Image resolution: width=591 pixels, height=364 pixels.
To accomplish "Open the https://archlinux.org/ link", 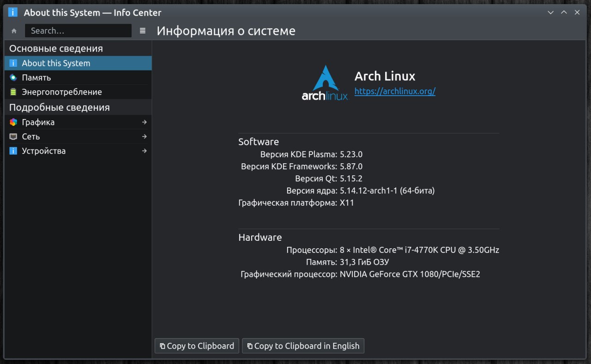I will tap(395, 91).
